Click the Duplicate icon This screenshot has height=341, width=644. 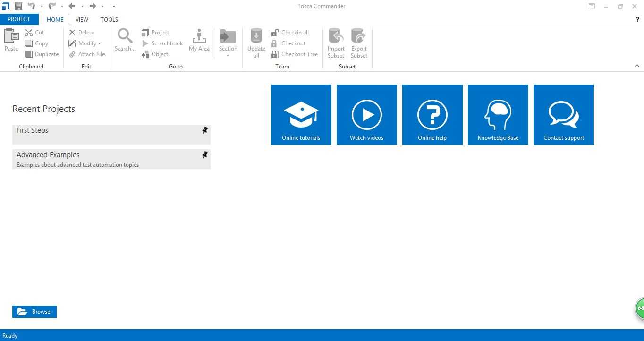click(x=29, y=54)
